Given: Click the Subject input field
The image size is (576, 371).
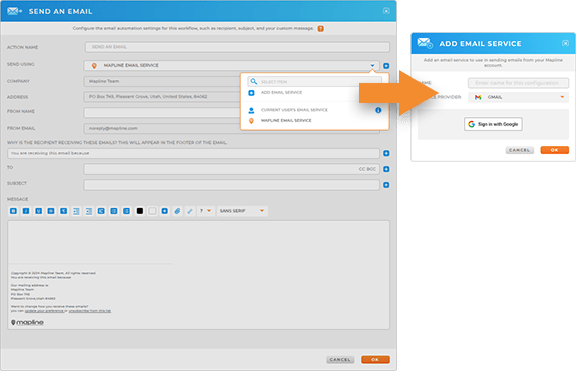Looking at the screenshot, I should point(231,185).
